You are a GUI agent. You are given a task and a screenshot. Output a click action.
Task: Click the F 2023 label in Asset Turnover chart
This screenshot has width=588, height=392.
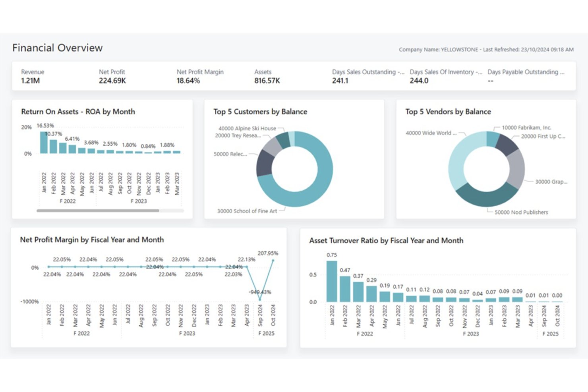471,334
